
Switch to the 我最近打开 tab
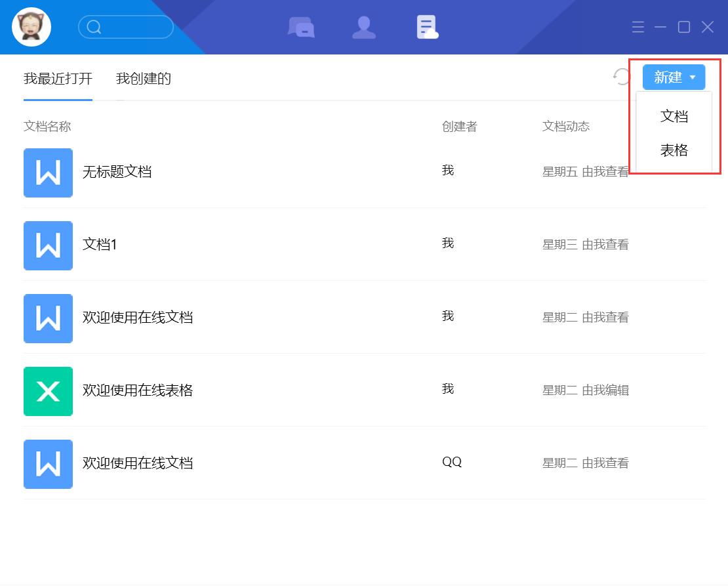(x=58, y=79)
